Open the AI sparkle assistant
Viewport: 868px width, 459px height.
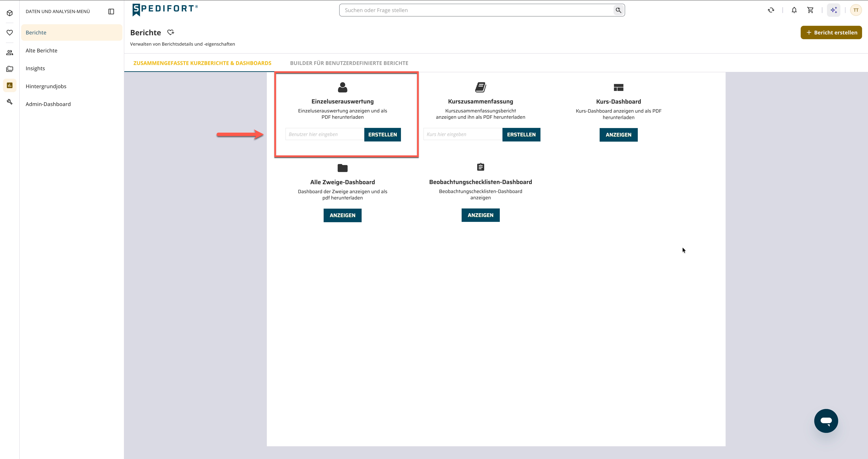pos(834,10)
